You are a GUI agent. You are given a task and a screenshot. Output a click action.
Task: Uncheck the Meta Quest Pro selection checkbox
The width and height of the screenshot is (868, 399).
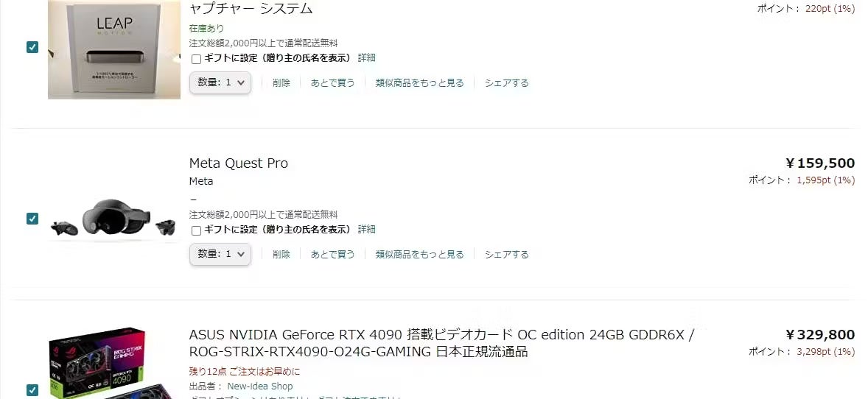[32, 219]
